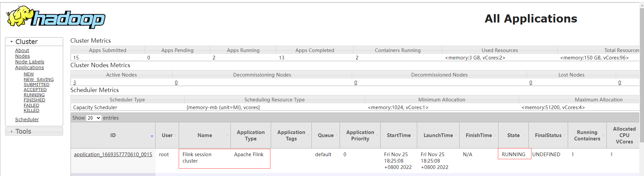Open the Scheduler link
Viewport: 644px width, 176px height.
click(27, 120)
